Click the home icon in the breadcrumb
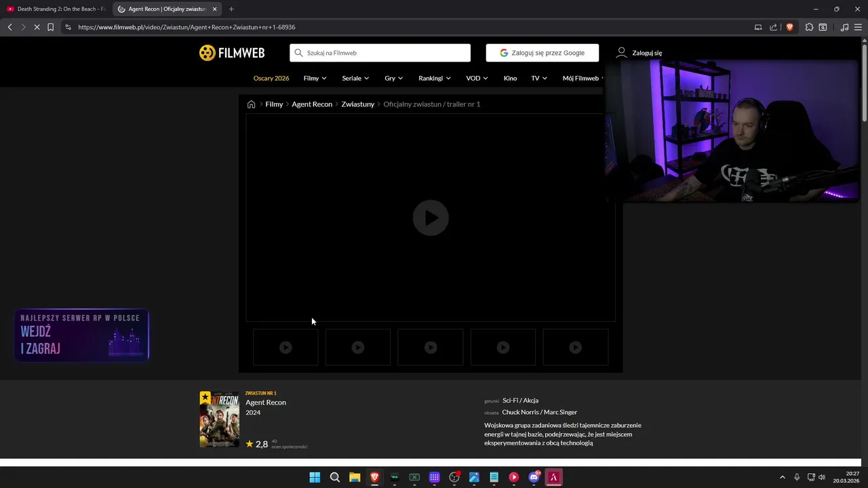 point(251,104)
